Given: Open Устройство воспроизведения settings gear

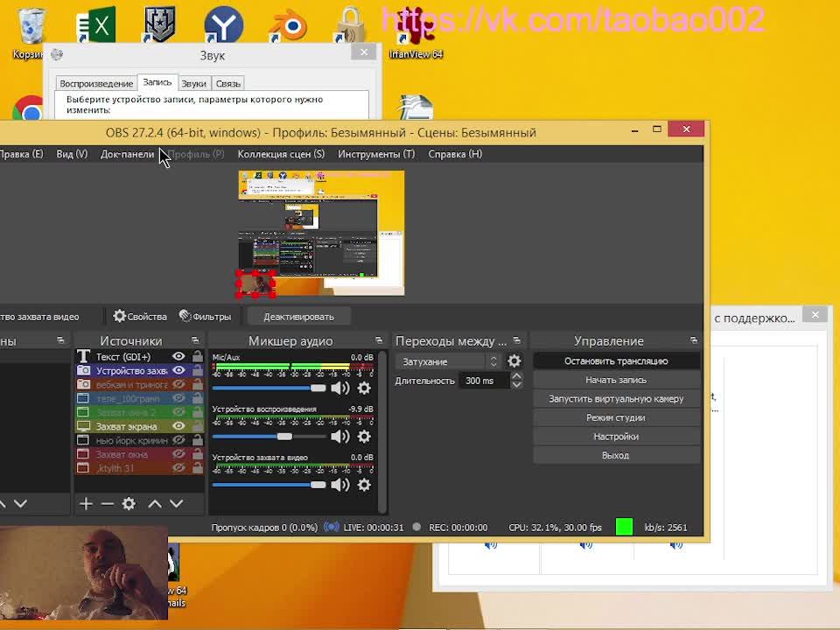Looking at the screenshot, I should [364, 437].
